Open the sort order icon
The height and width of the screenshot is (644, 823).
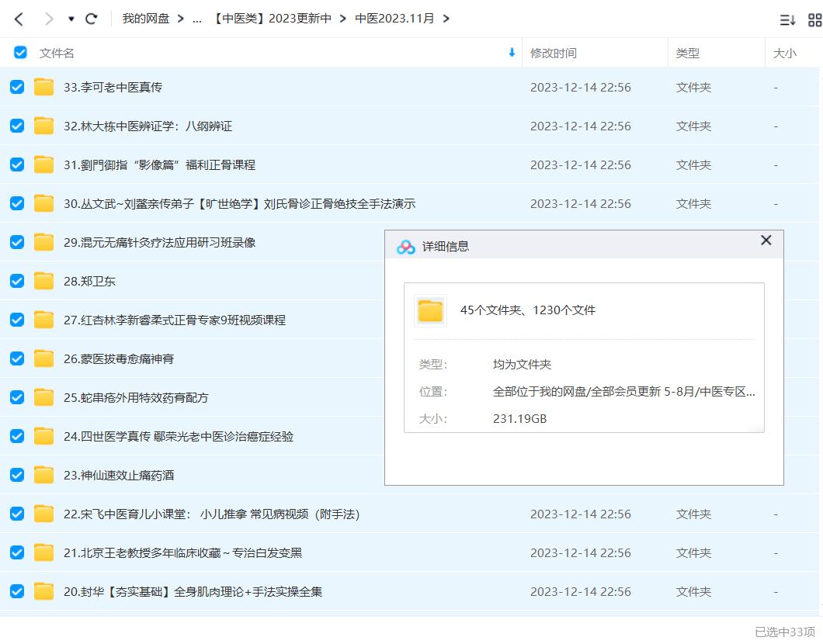click(787, 20)
